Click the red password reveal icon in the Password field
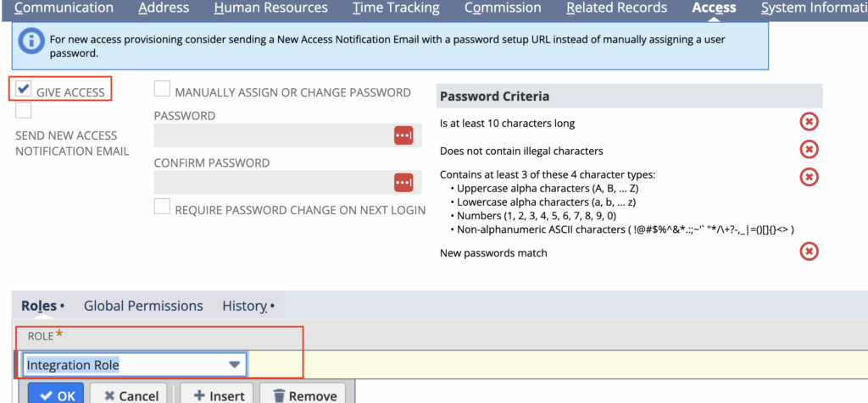The image size is (868, 403). pyautogui.click(x=403, y=135)
